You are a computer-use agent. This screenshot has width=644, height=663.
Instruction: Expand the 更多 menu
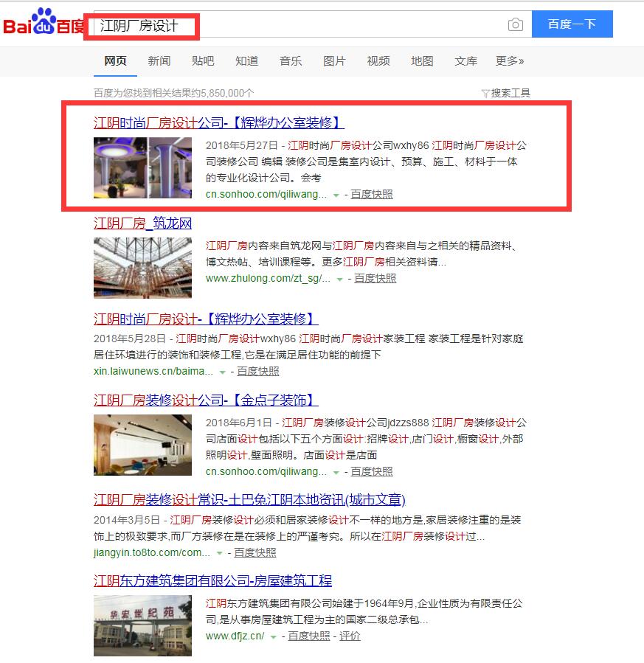[x=510, y=61]
